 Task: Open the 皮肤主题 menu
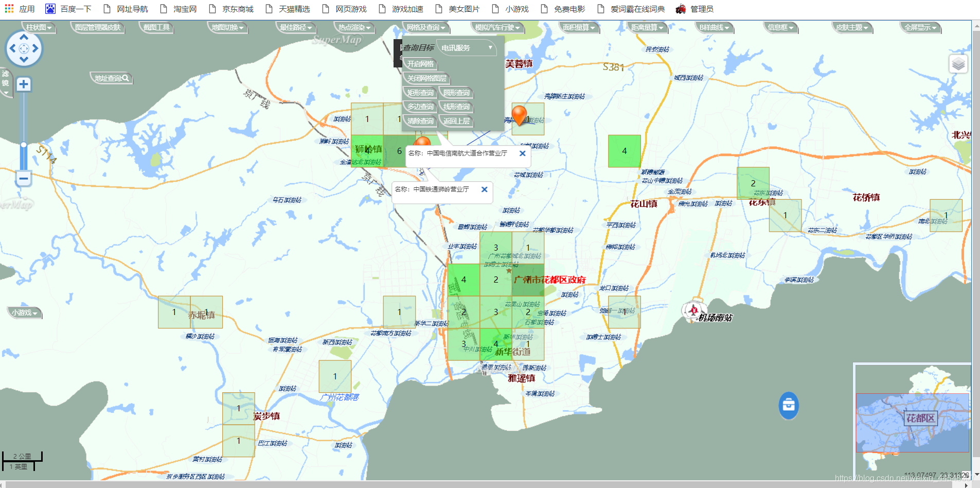tap(852, 27)
